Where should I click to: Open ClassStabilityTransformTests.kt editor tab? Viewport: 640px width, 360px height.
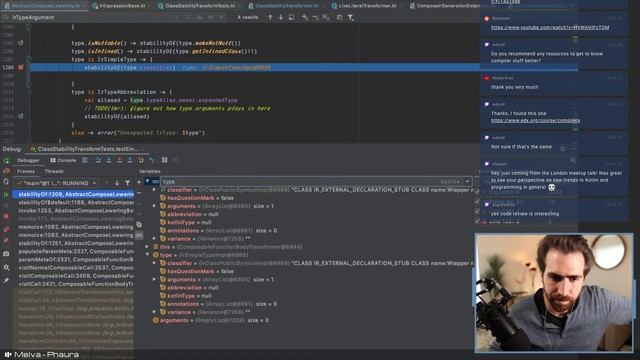[x=200, y=6]
